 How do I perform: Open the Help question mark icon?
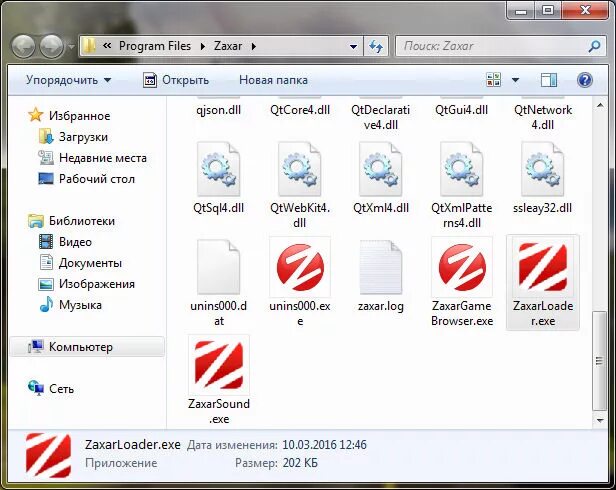click(x=585, y=80)
